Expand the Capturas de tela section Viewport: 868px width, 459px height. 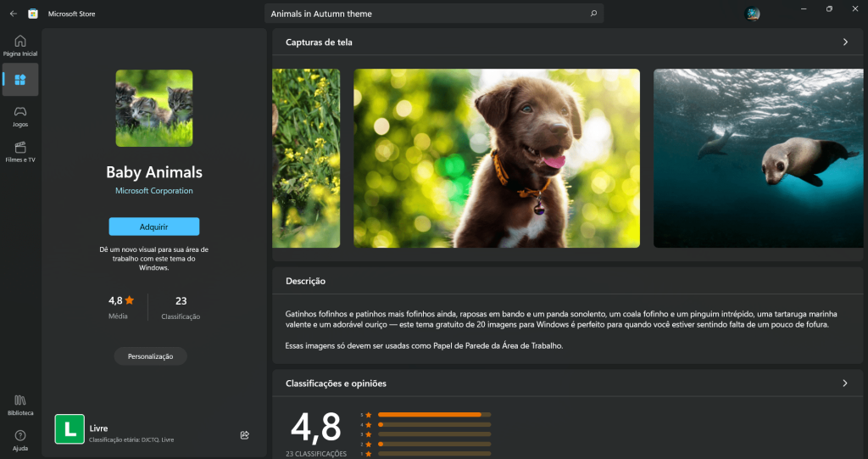pos(845,42)
